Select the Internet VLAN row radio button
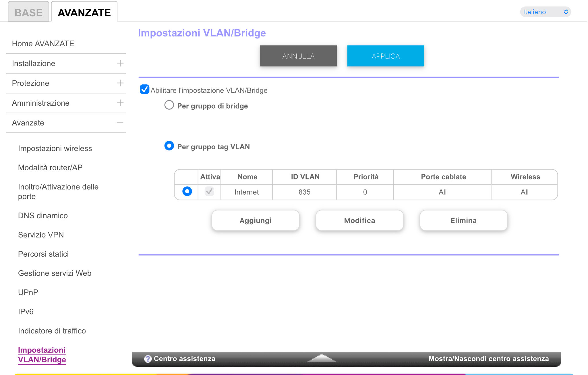Image resolution: width=588 pixels, height=375 pixels. click(187, 192)
